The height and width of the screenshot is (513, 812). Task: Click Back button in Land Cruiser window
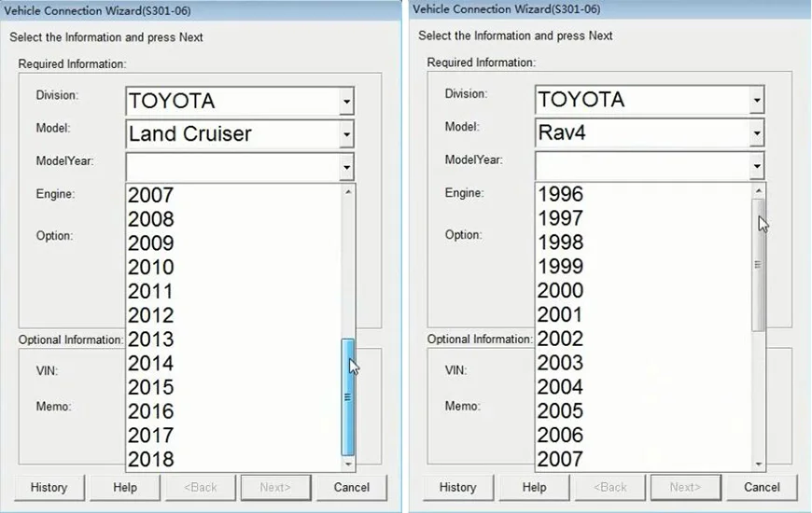[x=201, y=488]
